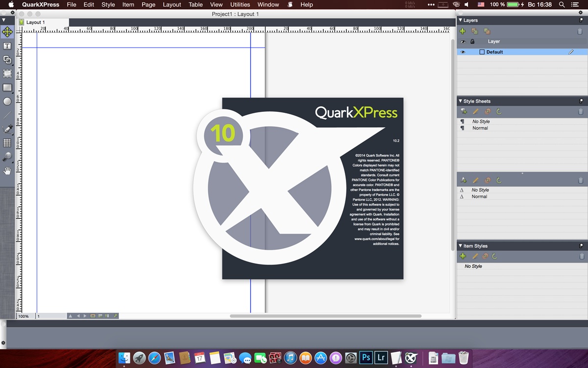Screen dimensions: 588x368
Task: Open the Utilities menu
Action: [240, 4]
